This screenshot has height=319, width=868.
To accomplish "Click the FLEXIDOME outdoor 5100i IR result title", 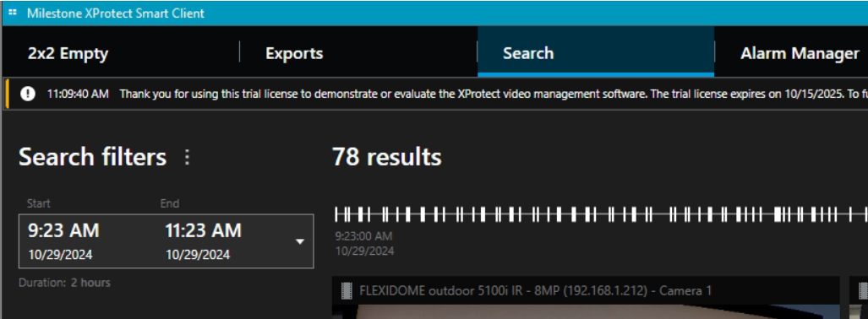I will (x=535, y=291).
